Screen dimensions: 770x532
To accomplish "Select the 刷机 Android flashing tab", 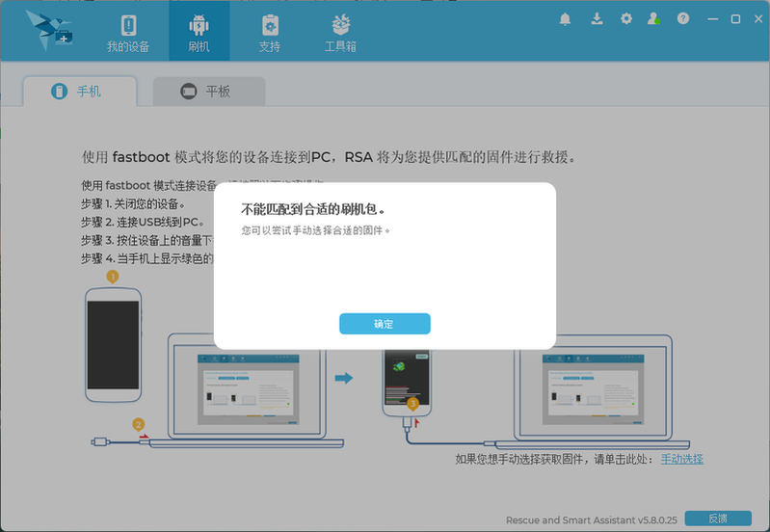I will (199, 33).
